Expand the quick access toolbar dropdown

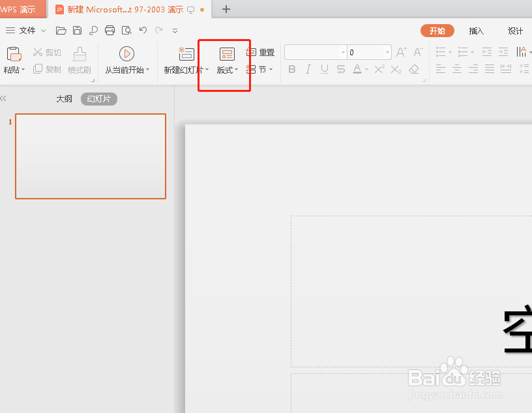pos(175,31)
